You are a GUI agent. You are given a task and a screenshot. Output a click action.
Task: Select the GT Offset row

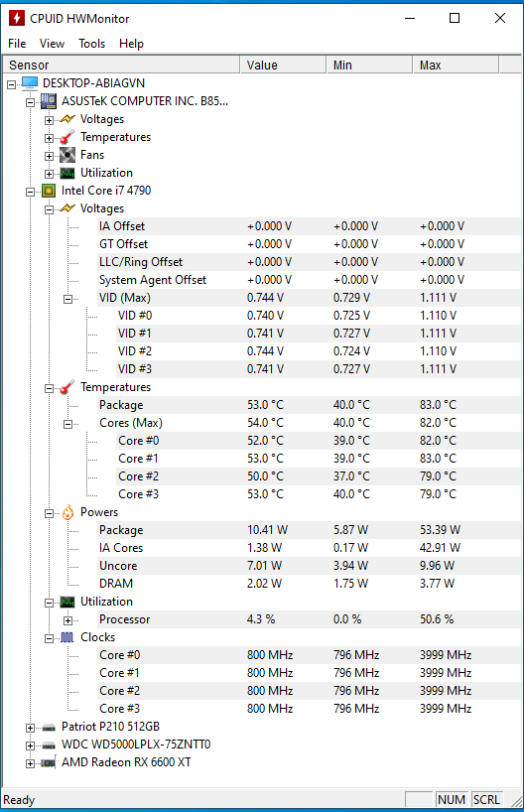pos(309,244)
